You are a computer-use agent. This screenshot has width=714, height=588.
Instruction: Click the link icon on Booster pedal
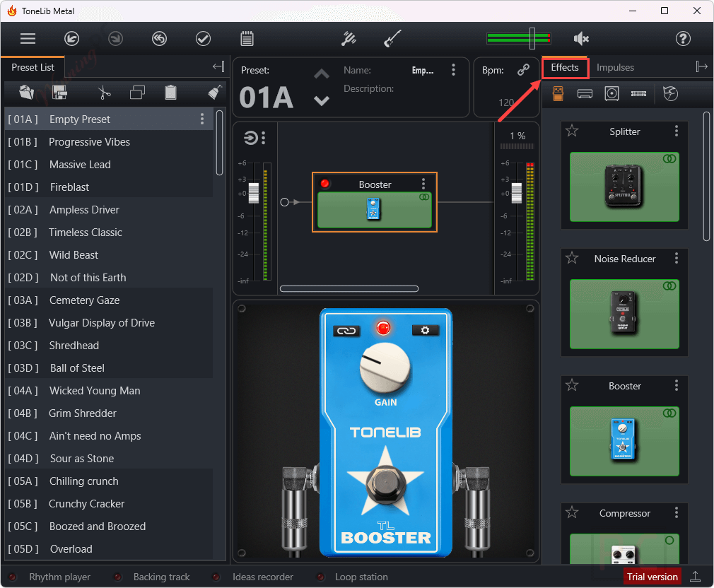tap(346, 331)
